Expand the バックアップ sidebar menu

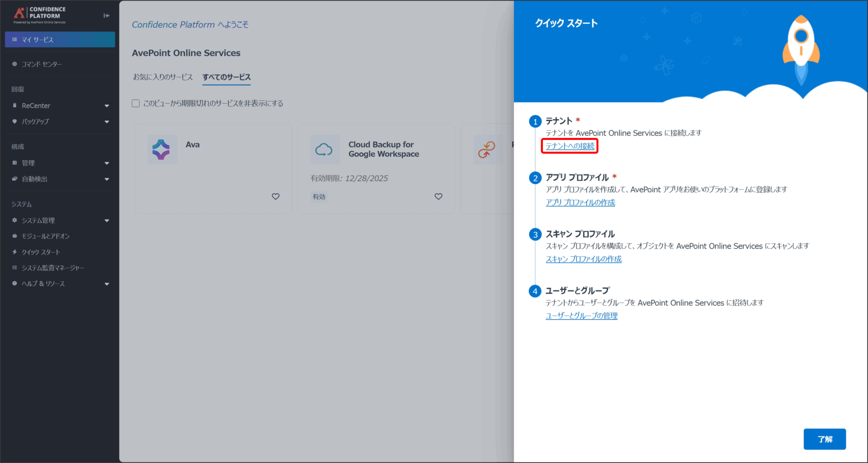(x=106, y=122)
